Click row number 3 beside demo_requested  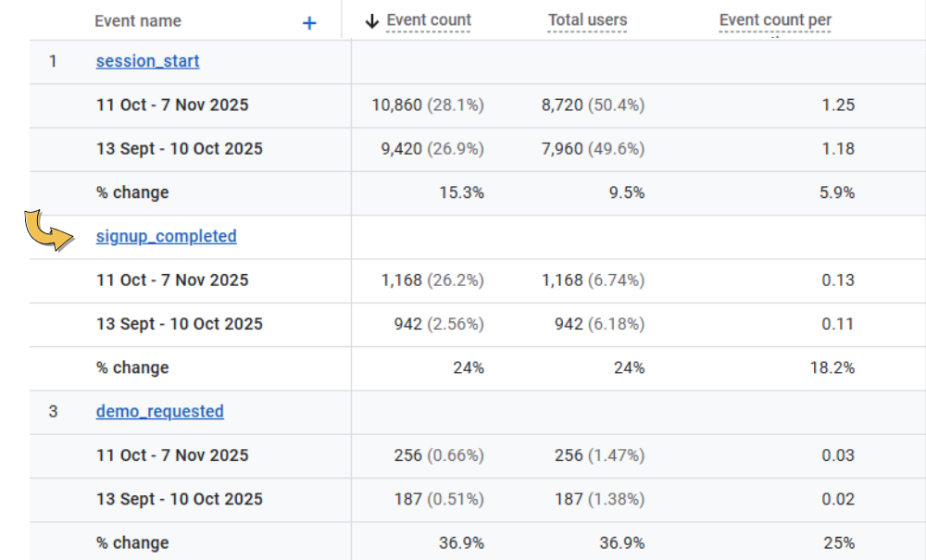point(53,412)
